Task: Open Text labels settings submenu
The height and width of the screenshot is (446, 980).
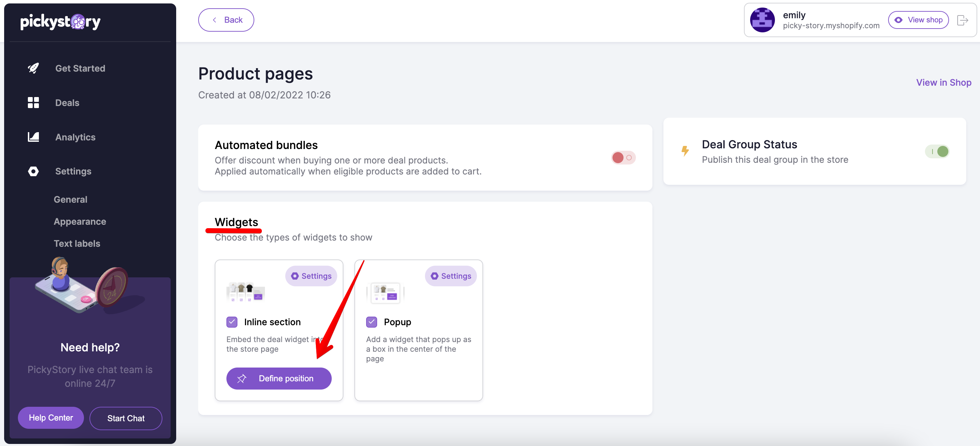Action: pyautogui.click(x=77, y=244)
